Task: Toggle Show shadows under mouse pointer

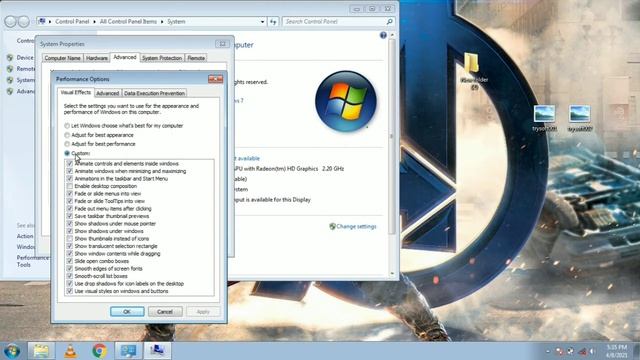Action: (x=70, y=224)
